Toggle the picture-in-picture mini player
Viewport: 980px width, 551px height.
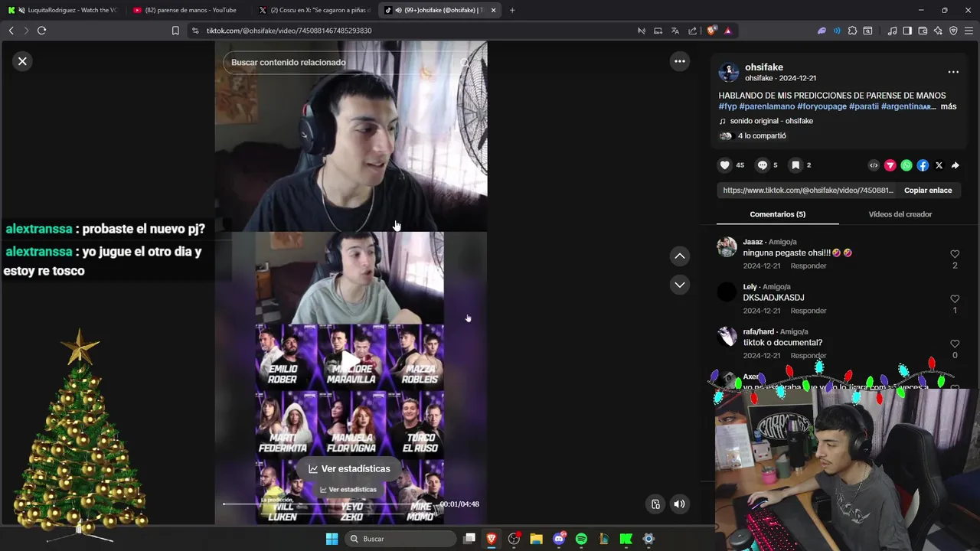pyautogui.click(x=655, y=504)
